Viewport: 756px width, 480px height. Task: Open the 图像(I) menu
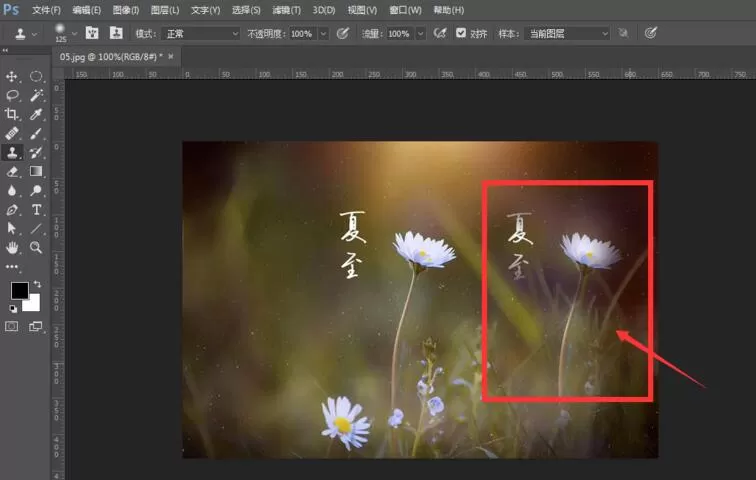(x=125, y=10)
